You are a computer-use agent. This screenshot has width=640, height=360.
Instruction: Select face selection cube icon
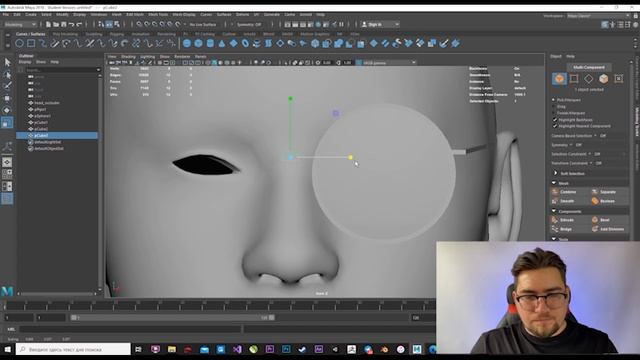(604, 79)
